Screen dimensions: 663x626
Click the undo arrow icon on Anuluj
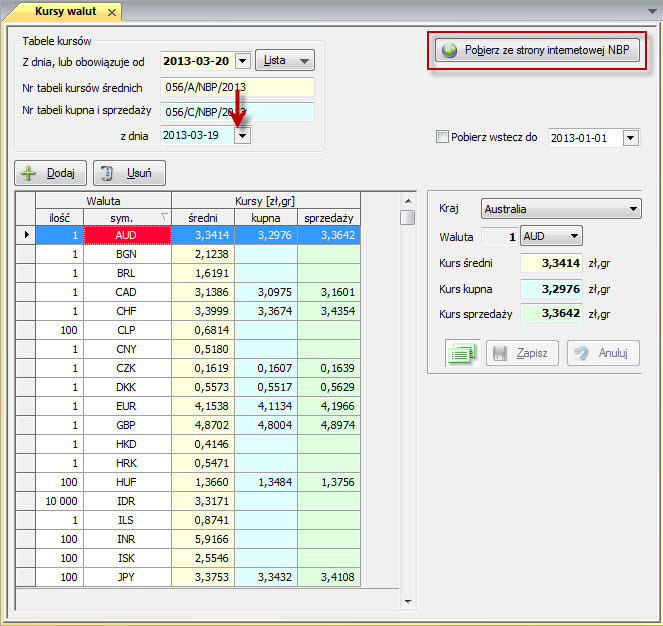pyautogui.click(x=581, y=353)
